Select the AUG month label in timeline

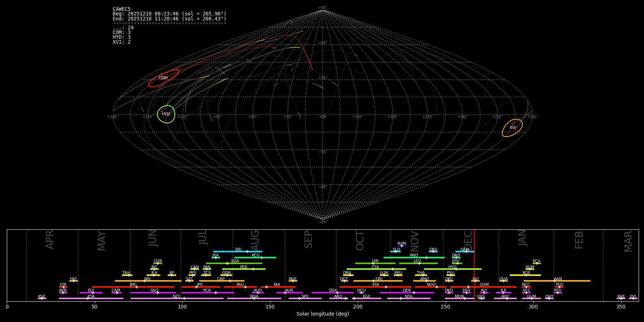255,240
